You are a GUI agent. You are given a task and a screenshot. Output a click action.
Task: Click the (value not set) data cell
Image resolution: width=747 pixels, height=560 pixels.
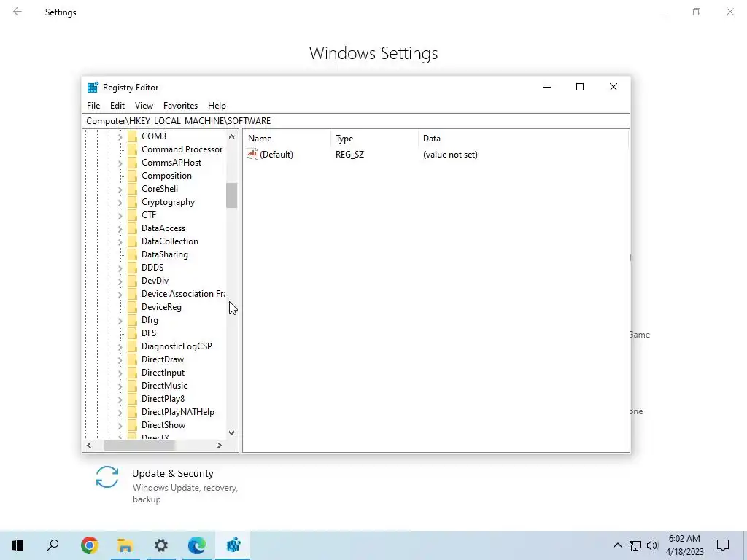click(x=450, y=155)
